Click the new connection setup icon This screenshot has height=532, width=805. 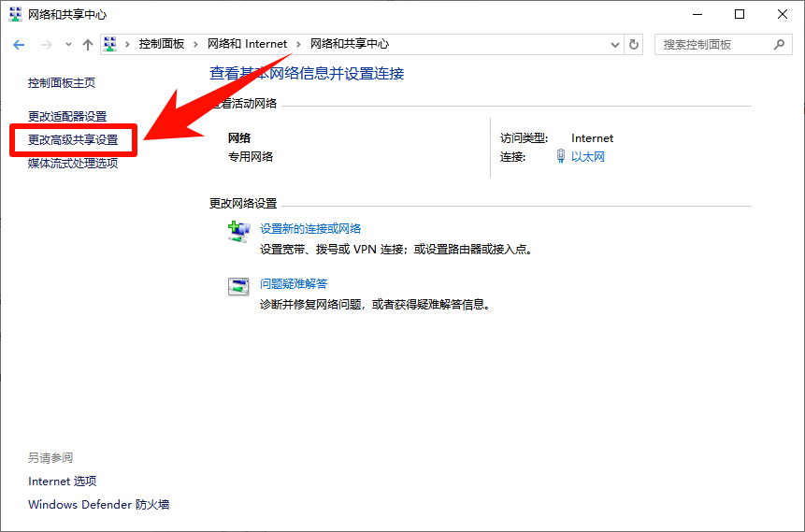[238, 231]
